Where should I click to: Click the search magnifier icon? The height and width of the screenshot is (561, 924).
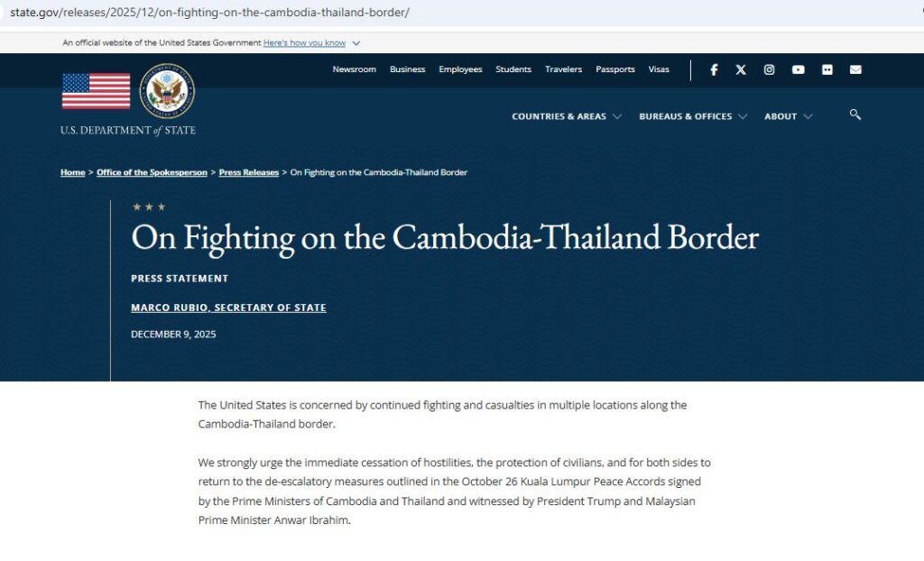point(855,115)
